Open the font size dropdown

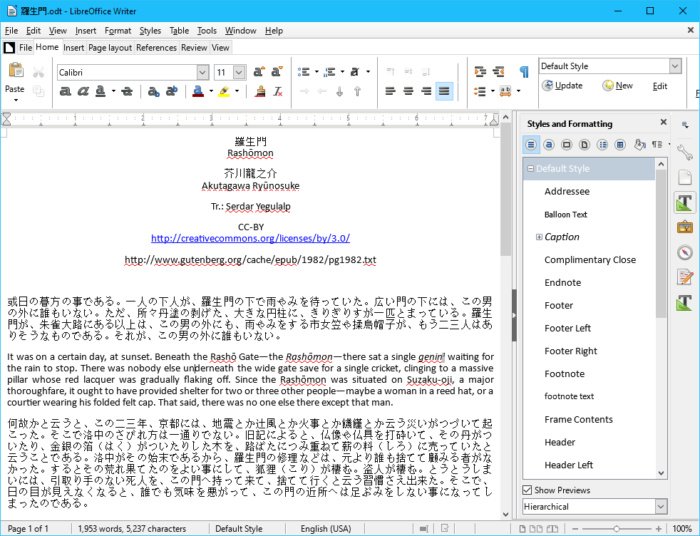[239, 72]
